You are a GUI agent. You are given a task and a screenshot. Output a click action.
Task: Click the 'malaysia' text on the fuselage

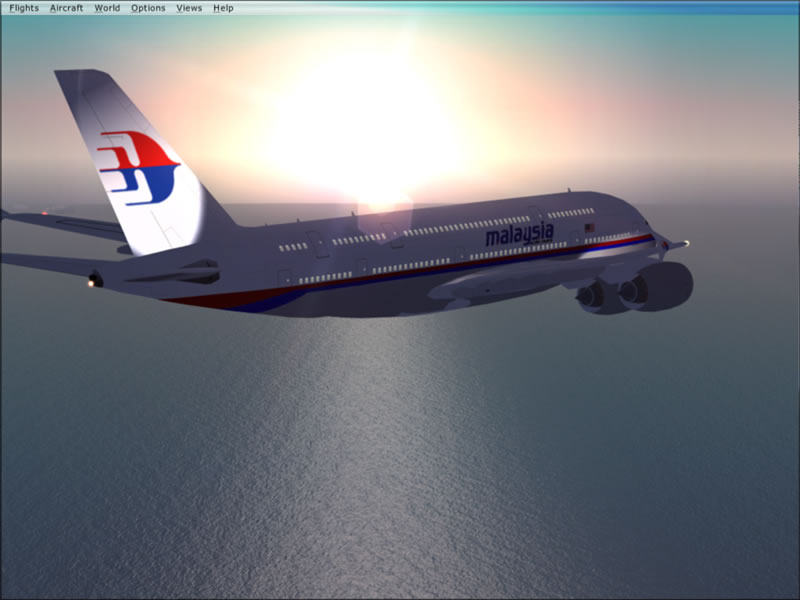pyautogui.click(x=519, y=234)
